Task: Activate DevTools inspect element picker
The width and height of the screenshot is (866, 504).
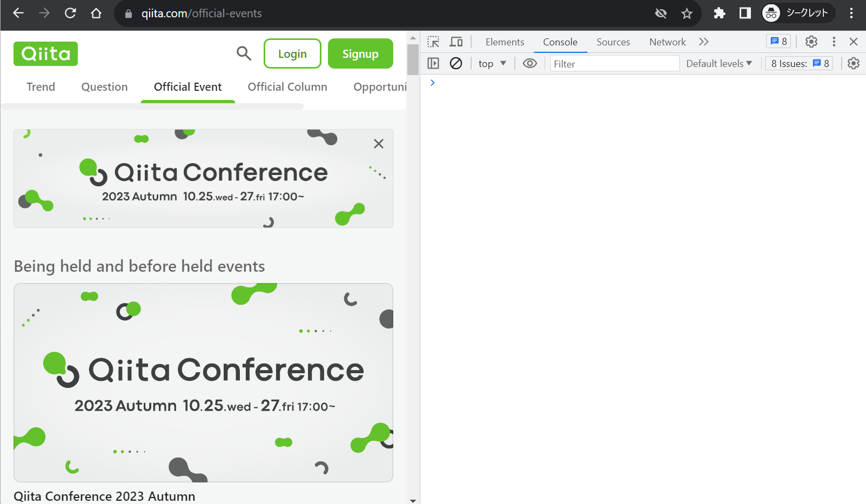Action: click(x=433, y=42)
